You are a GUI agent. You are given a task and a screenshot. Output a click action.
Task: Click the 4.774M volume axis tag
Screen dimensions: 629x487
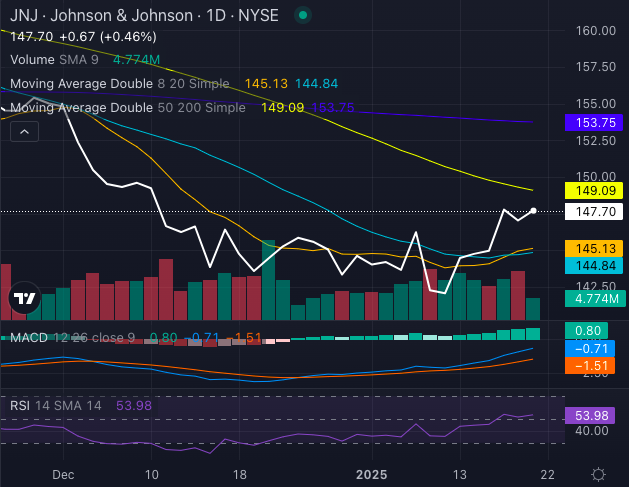tap(593, 298)
